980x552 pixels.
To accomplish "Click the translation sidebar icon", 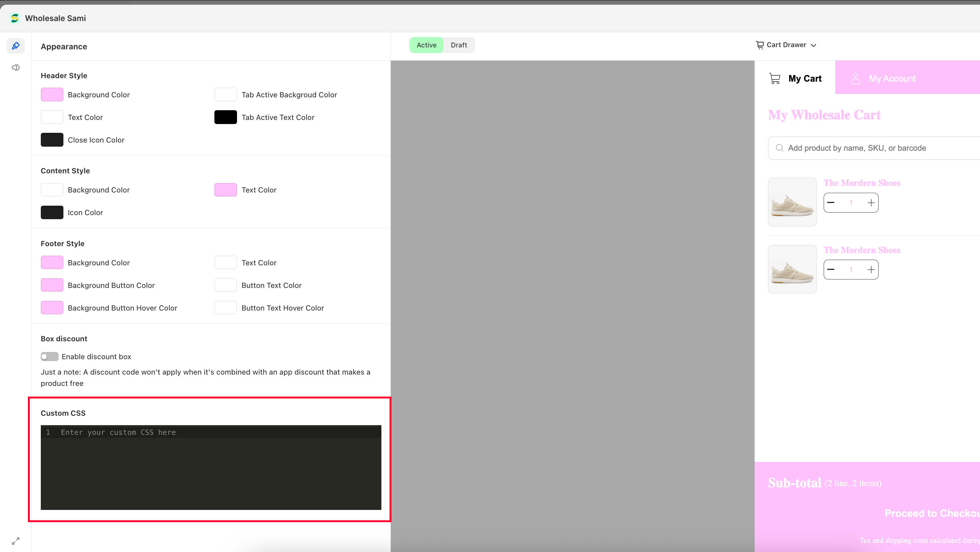I will coord(16,68).
